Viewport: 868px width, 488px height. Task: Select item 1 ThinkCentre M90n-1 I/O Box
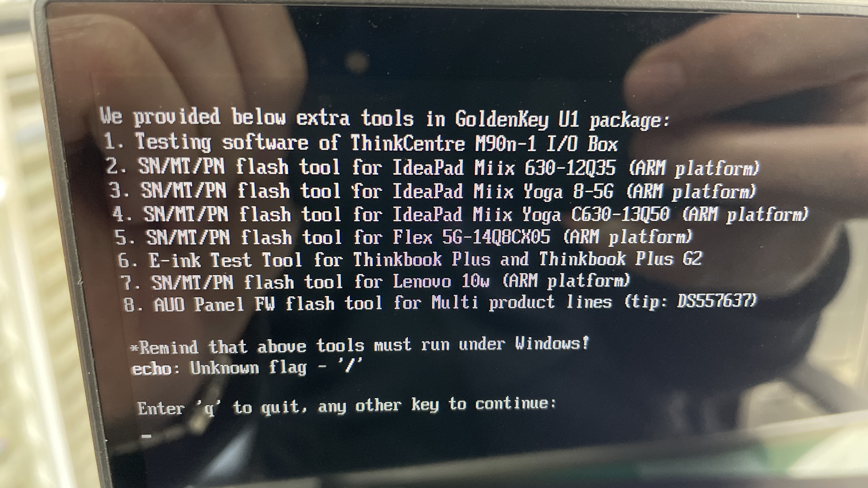(x=361, y=142)
